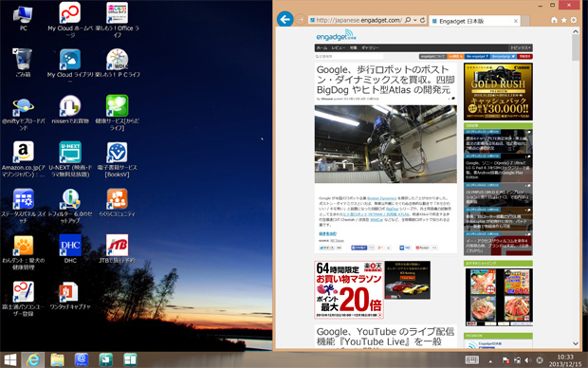The image size is (588, 368).
Task: Open browser tools gear menu
Action: point(574,20)
